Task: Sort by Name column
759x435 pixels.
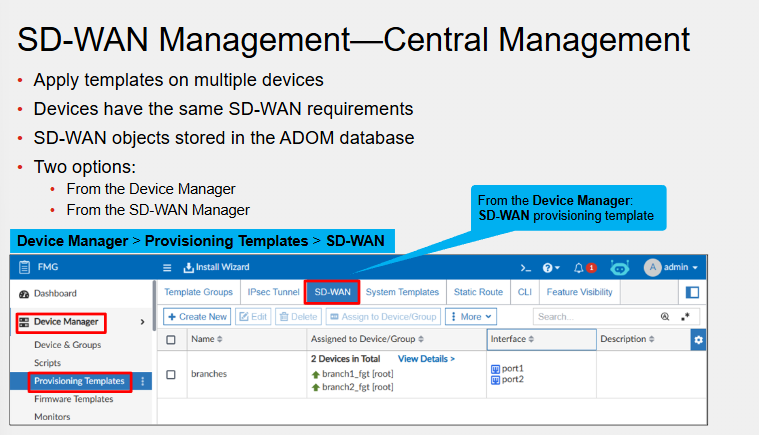Action: point(207,339)
